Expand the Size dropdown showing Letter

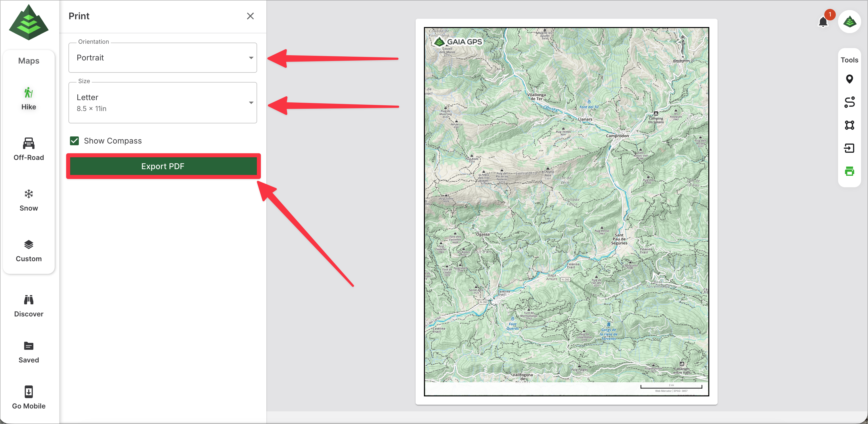(162, 102)
